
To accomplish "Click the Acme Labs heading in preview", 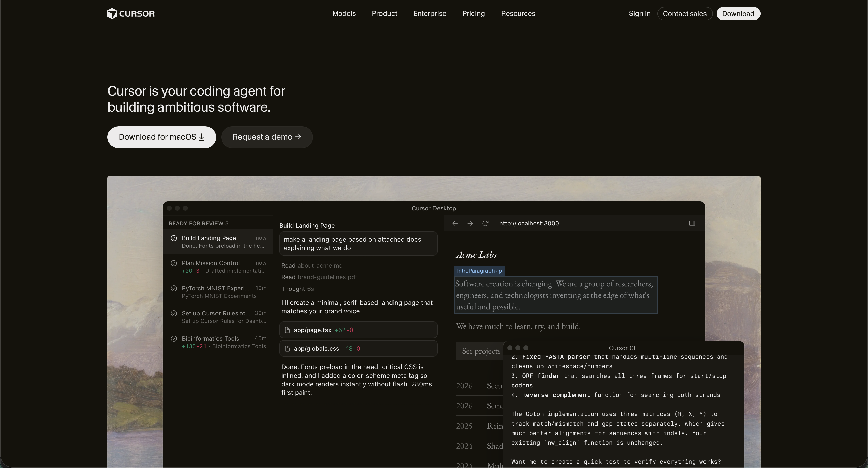I will coord(476,255).
